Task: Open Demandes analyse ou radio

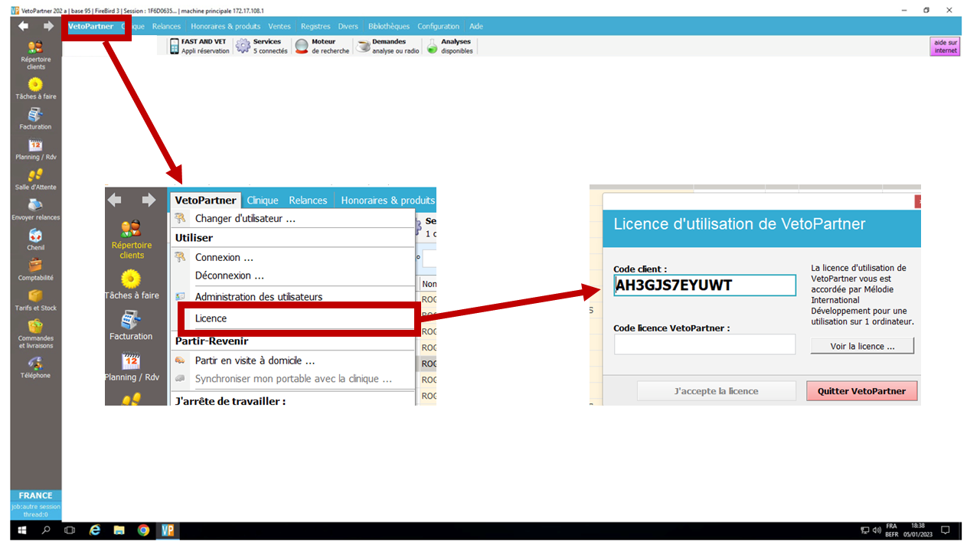Action: [x=389, y=46]
